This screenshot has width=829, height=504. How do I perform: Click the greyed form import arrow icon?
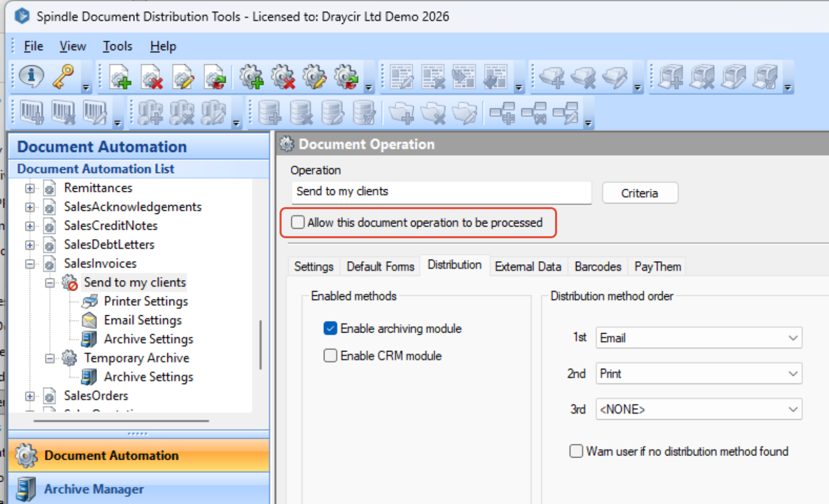[x=464, y=77]
